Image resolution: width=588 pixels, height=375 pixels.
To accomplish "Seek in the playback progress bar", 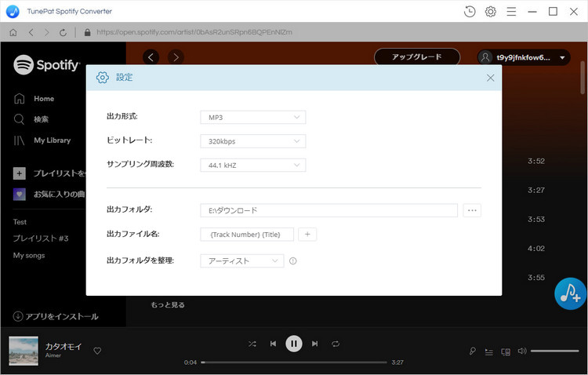I will click(x=294, y=362).
